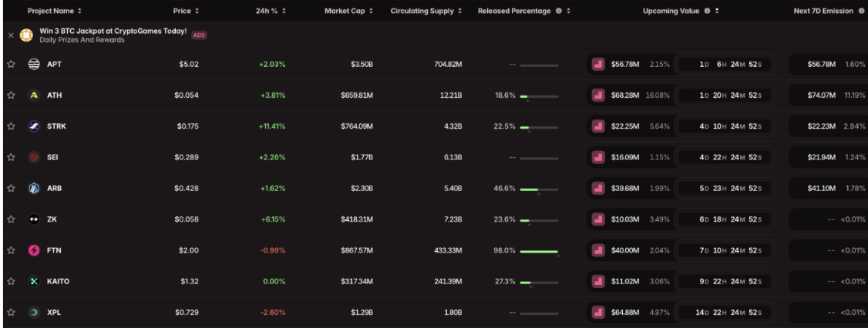This screenshot has height=328, width=868.
Task: Open the ZK project name link
Action: click(x=52, y=219)
